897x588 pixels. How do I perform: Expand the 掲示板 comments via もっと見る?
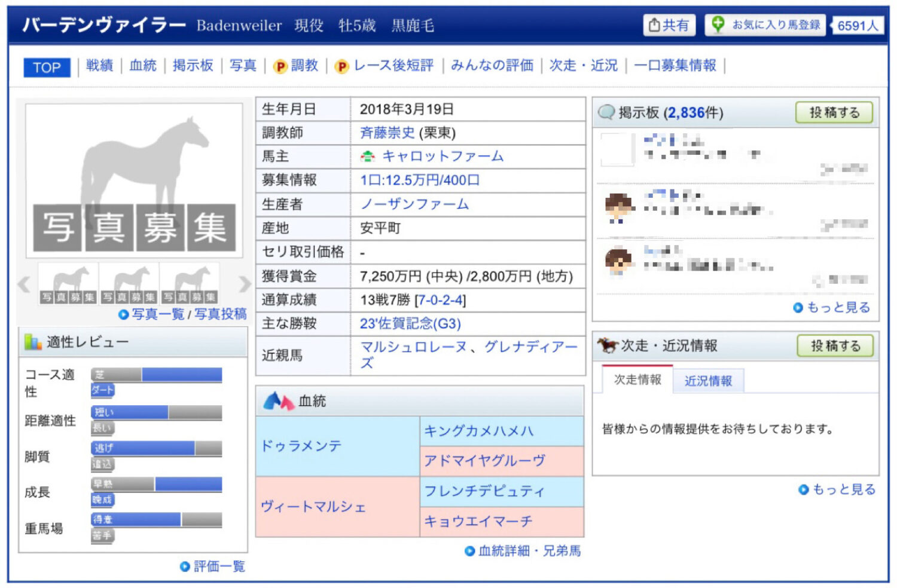(834, 307)
